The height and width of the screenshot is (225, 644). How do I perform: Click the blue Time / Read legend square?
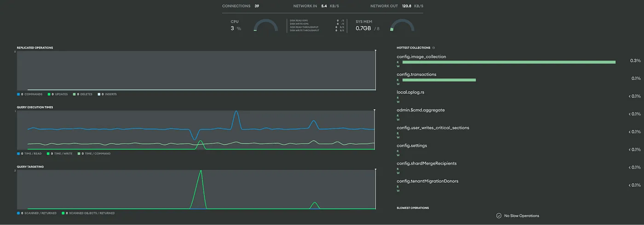18,154
